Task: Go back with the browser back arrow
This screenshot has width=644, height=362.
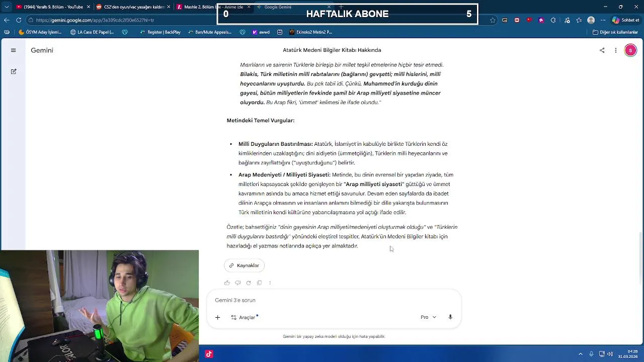Action: pos(7,20)
